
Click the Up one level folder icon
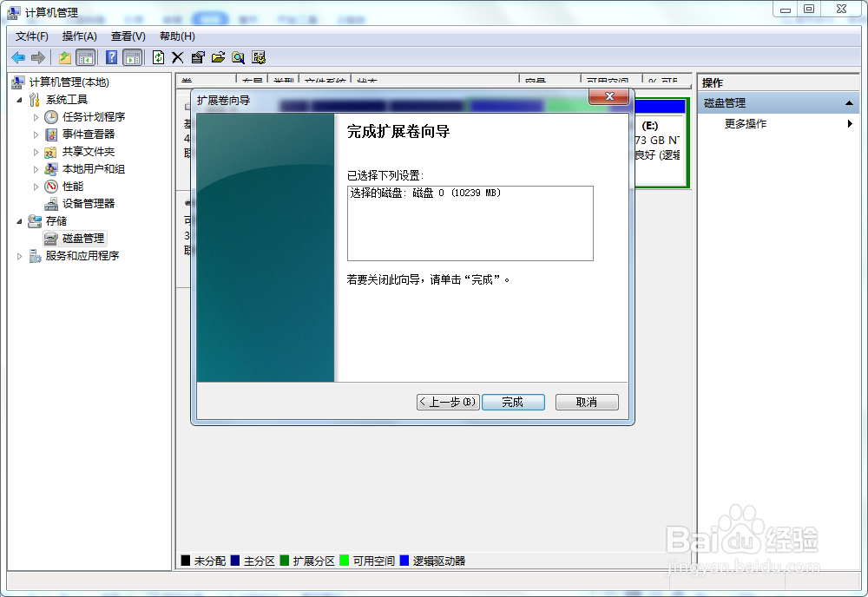pyautogui.click(x=65, y=57)
